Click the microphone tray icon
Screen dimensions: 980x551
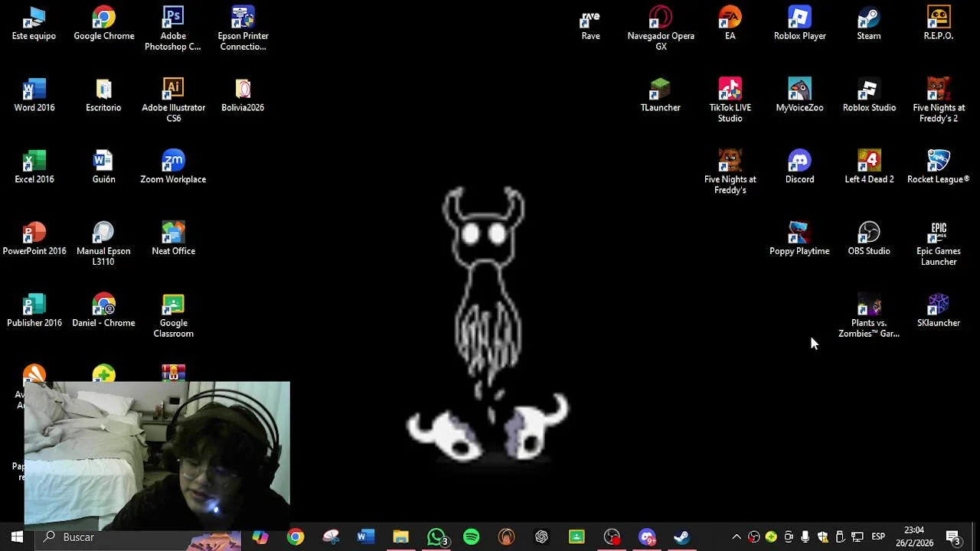[x=805, y=537]
